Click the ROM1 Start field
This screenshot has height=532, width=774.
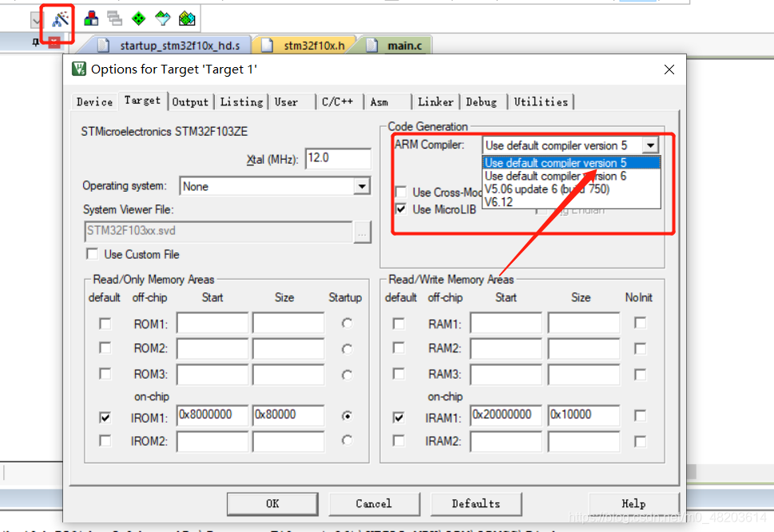coord(212,324)
